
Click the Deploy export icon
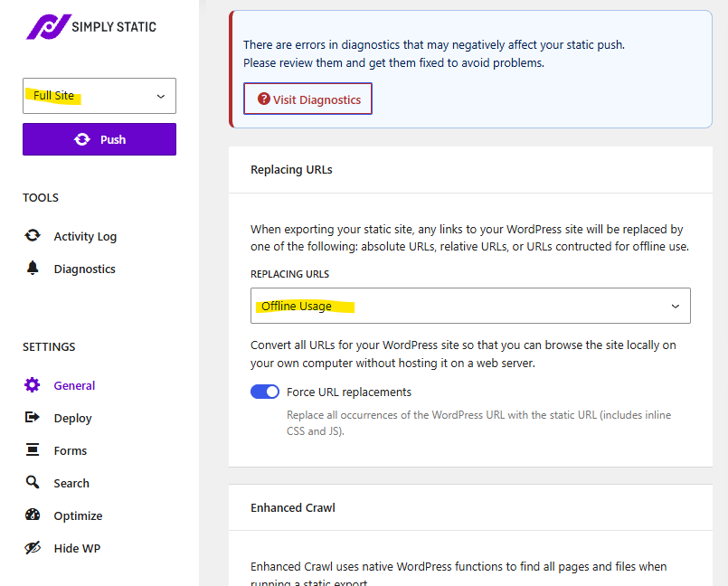32,418
